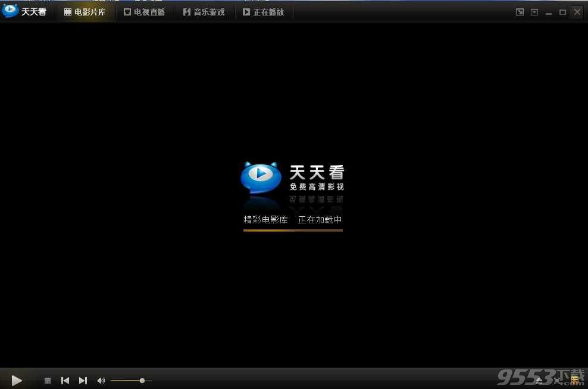Select the 正在播放 tab
The width and height of the screenshot is (588, 389).
tap(264, 12)
